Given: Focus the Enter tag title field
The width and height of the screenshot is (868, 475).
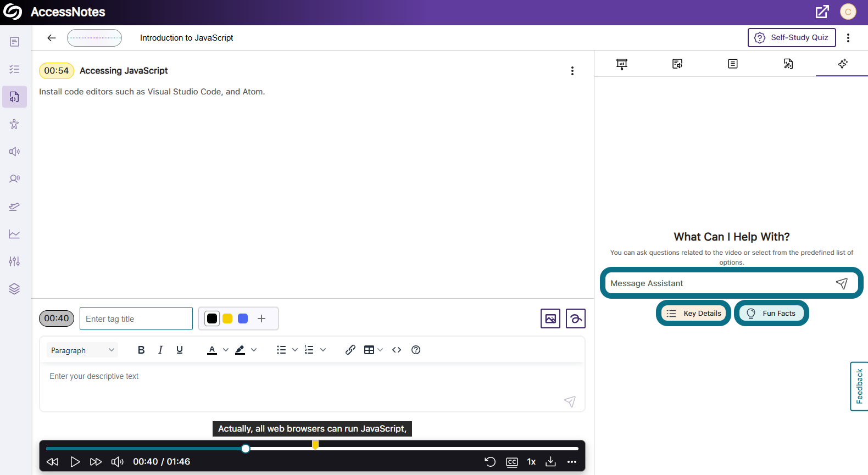Looking at the screenshot, I should point(136,318).
